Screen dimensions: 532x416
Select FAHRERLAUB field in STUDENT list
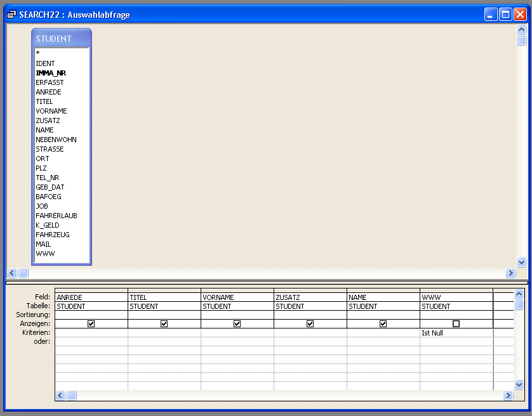pos(62,215)
